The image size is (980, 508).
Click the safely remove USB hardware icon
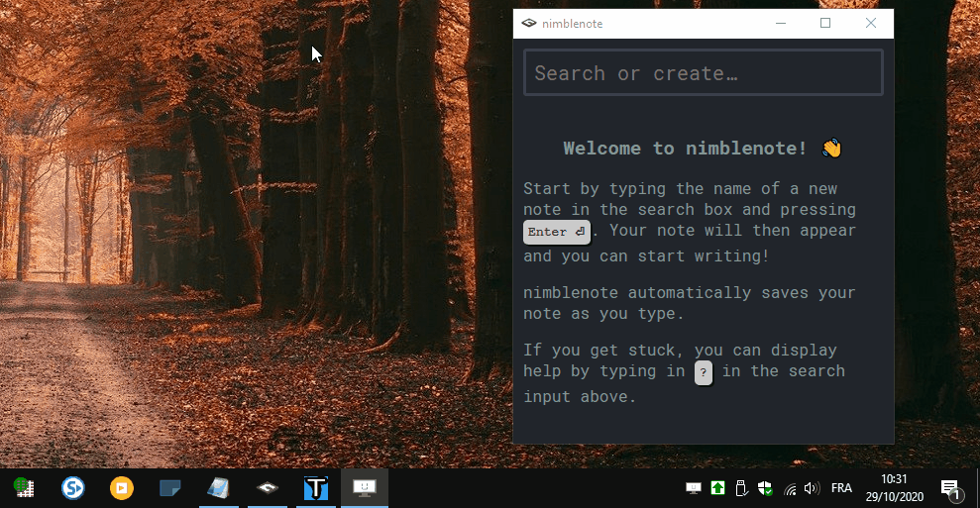point(741,488)
